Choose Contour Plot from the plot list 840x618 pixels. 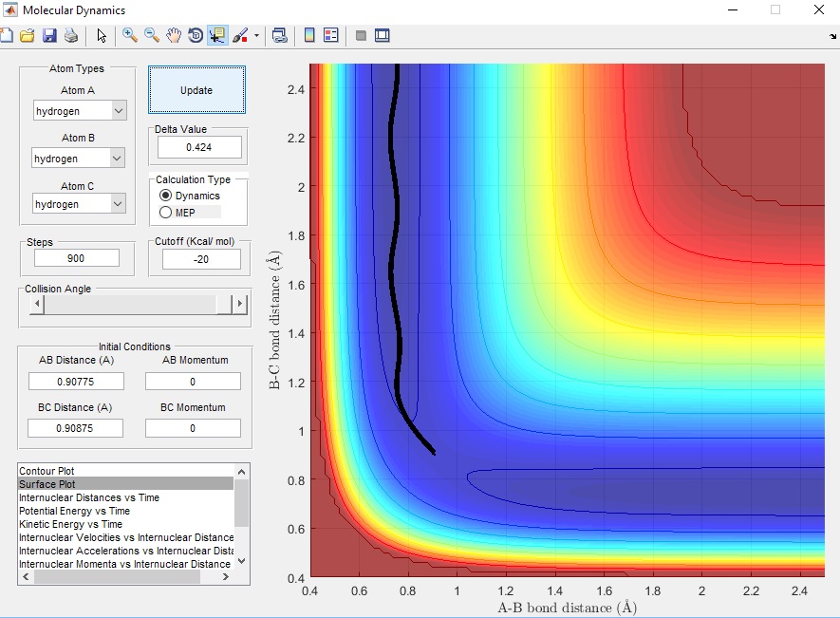(47, 471)
